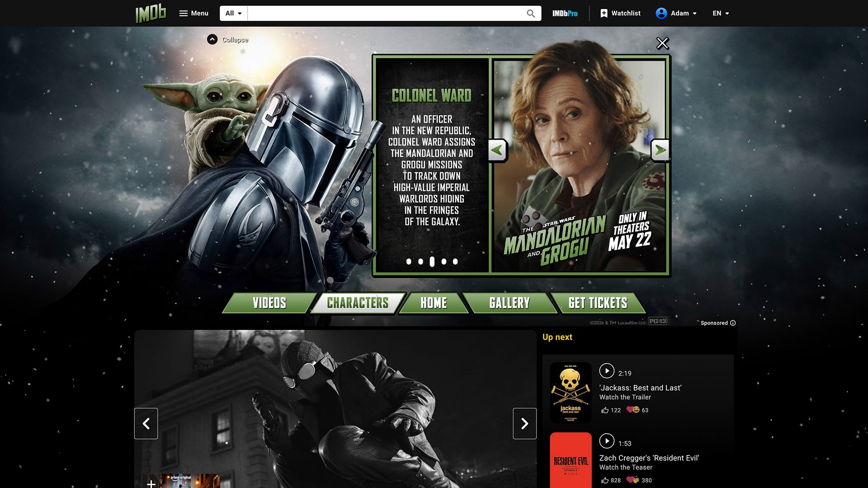
Task: Click the 2:19 trailer duration
Action: (x=625, y=373)
